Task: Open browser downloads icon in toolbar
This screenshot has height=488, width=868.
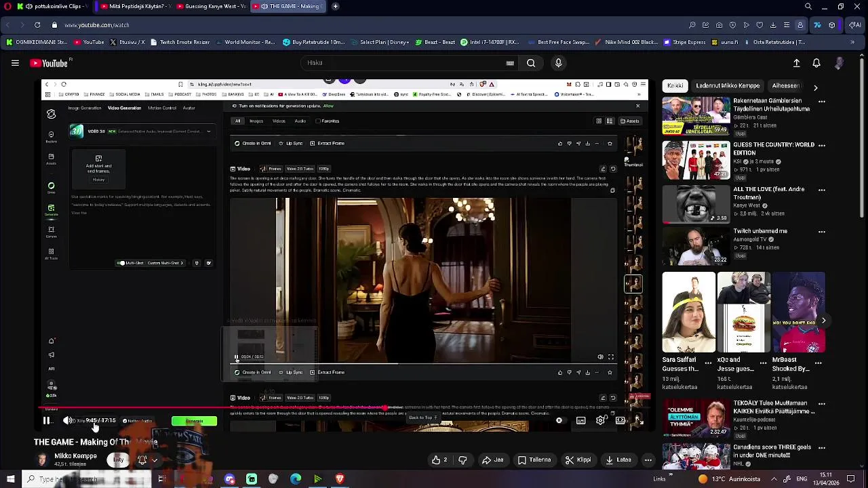Action: pos(773,25)
